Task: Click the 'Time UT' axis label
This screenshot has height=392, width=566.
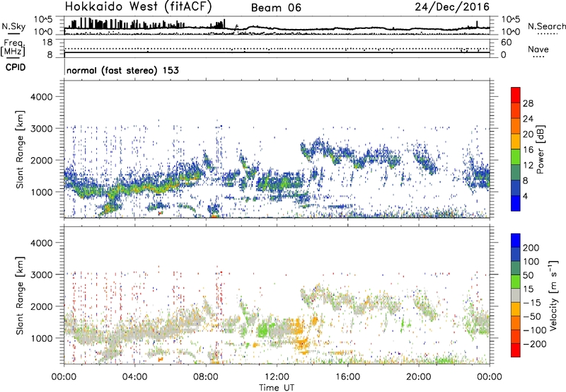Action: coord(277,387)
